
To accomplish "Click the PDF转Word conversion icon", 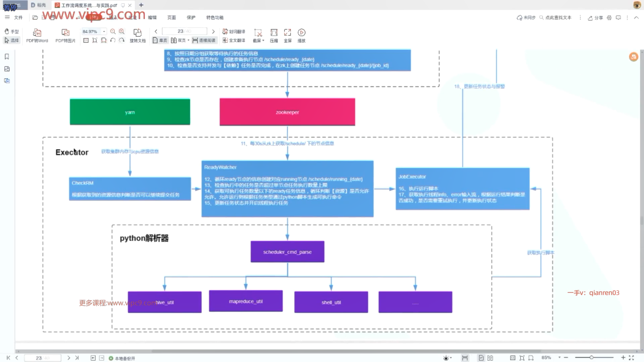I will (x=37, y=33).
